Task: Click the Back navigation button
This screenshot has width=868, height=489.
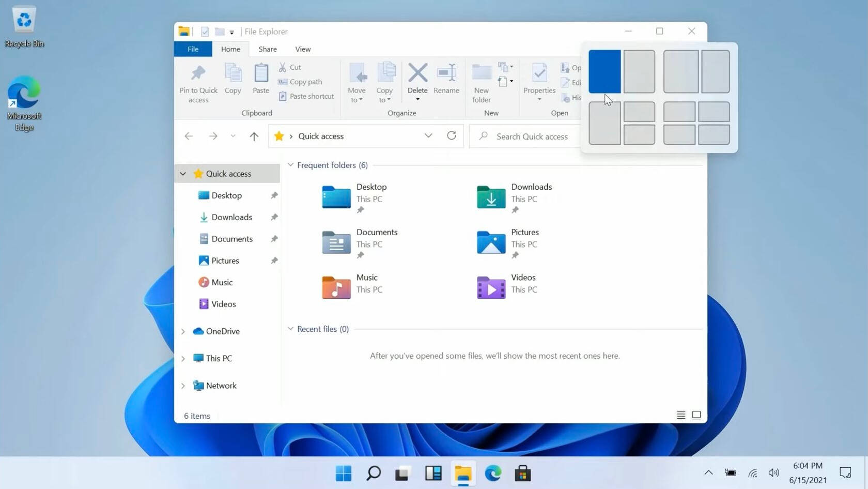Action: [x=189, y=136]
